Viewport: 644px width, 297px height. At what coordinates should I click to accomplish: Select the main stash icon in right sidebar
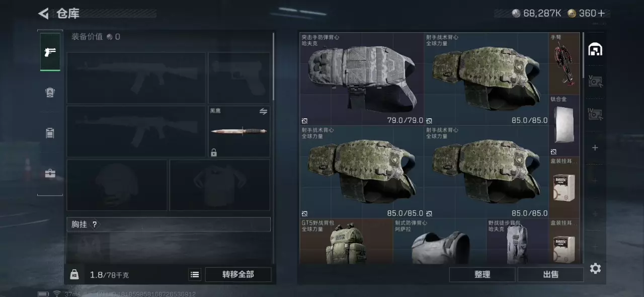coord(595,49)
